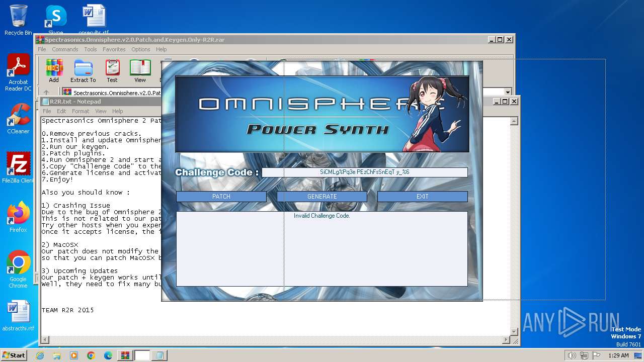This screenshot has height=362, width=644.
Task: Click the PATCH button in keygen
Action: [x=221, y=197]
